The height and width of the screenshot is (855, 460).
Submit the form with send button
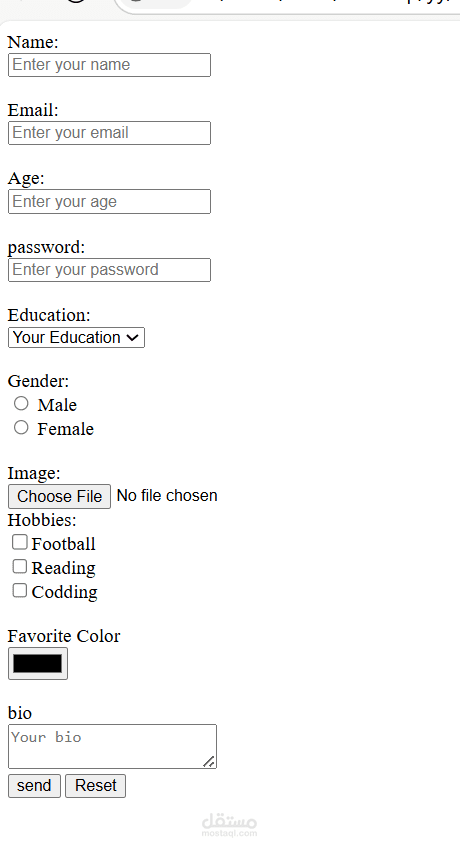[x=34, y=786]
